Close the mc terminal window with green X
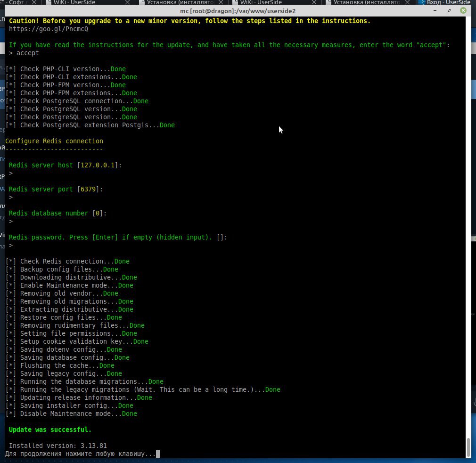Viewport: 476px width, 463px height. [463, 11]
